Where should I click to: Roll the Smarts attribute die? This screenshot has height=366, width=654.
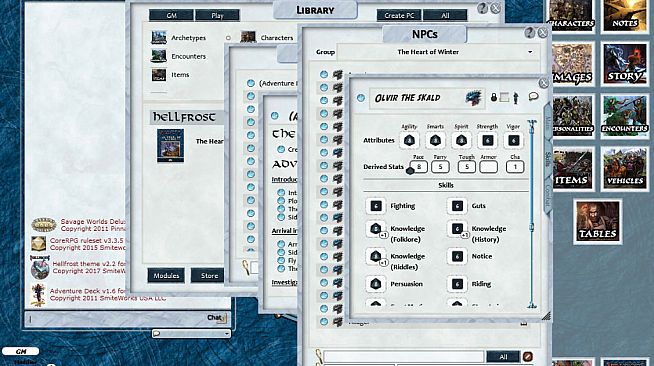pyautogui.click(x=435, y=140)
